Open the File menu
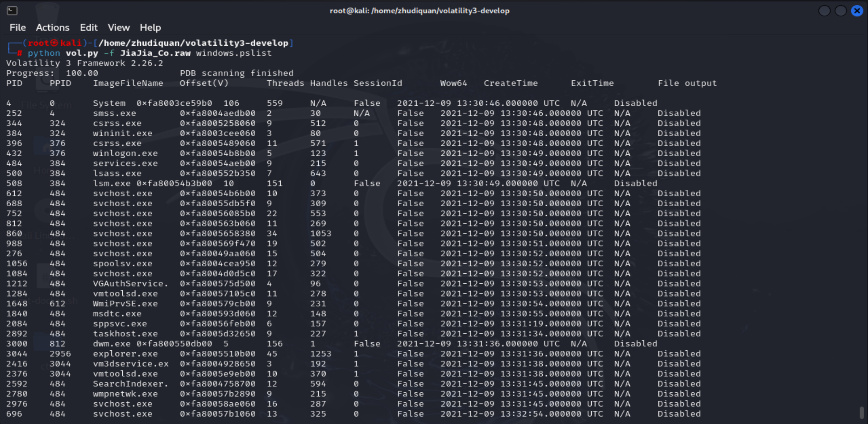The width and height of the screenshot is (868, 424). [x=17, y=28]
